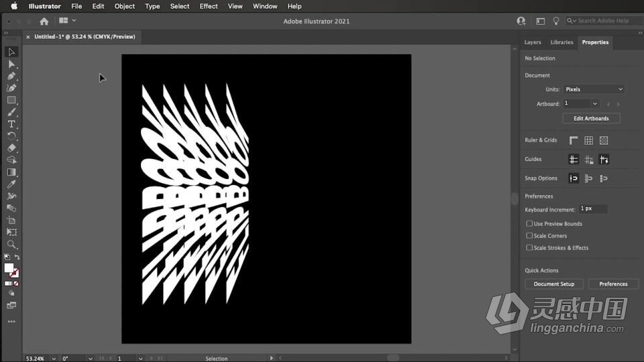Select the Paintbrush tool
The height and width of the screenshot is (362, 644).
(11, 112)
